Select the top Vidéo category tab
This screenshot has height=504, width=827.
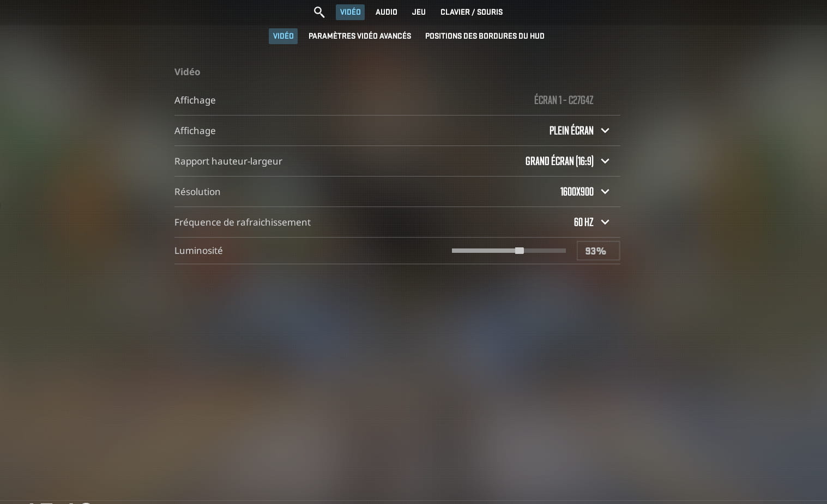pos(350,12)
